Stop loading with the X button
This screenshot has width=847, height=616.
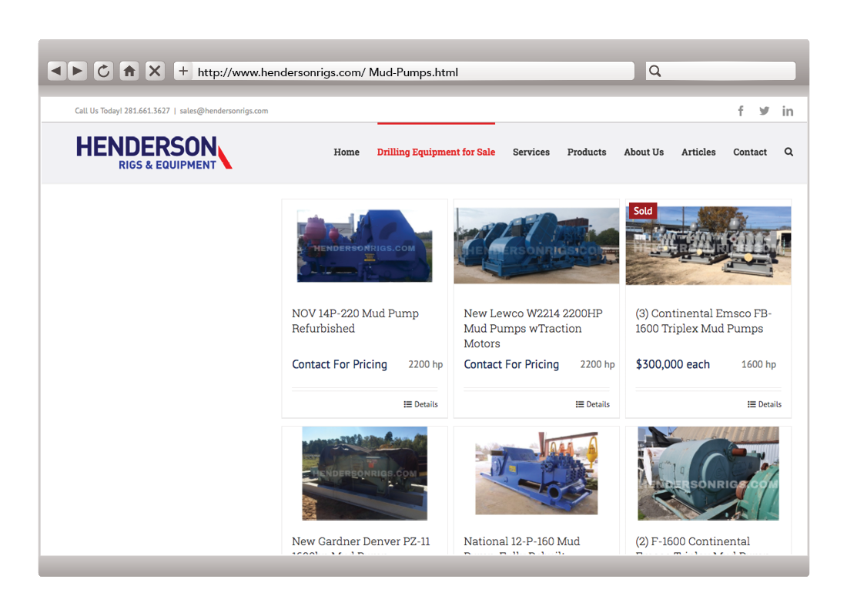pos(155,71)
